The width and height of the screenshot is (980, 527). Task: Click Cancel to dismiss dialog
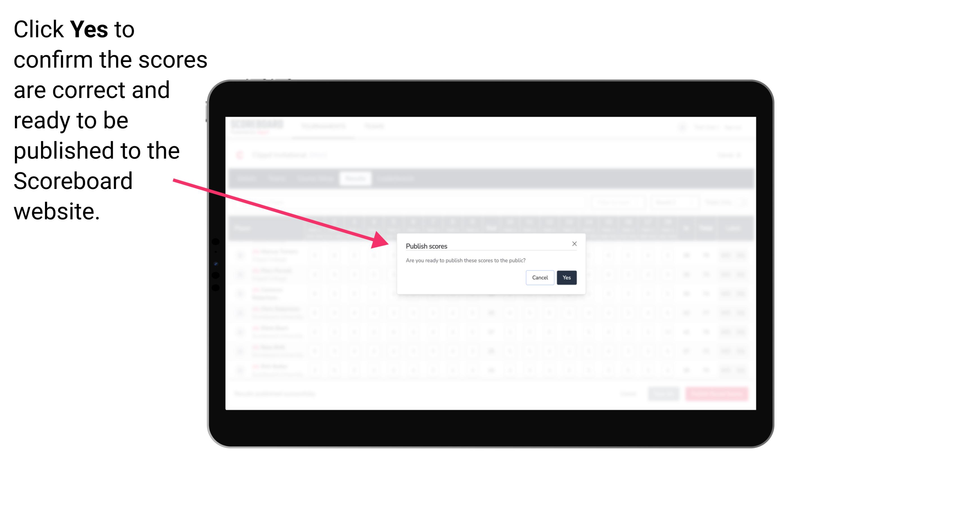[540, 277]
